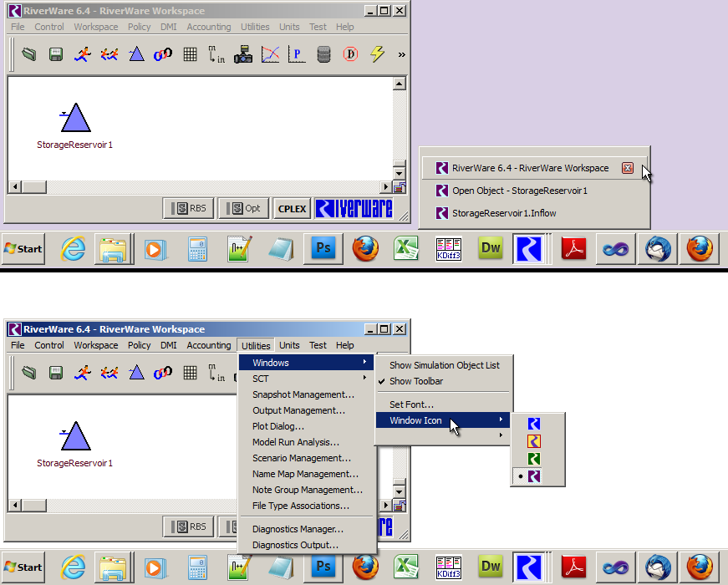Click the database cylinder toolbar icon
Image resolution: width=728 pixels, height=585 pixels.
tap(323, 54)
